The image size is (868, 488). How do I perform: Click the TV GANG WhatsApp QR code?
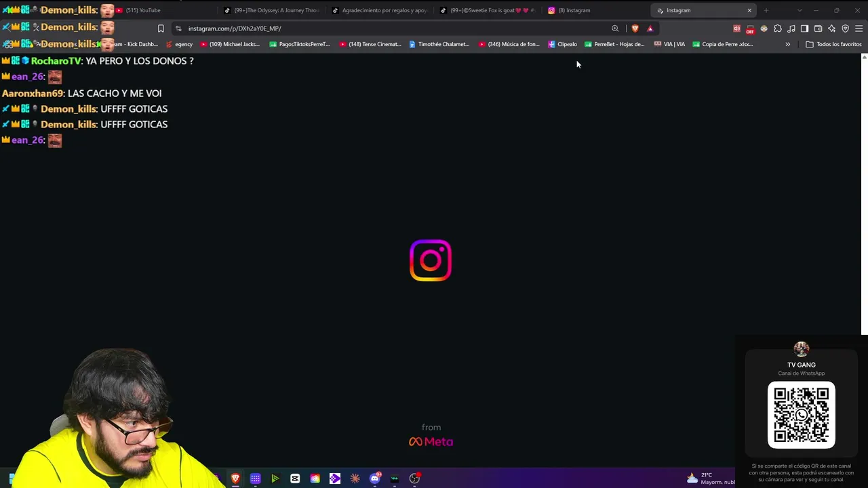[802, 415]
